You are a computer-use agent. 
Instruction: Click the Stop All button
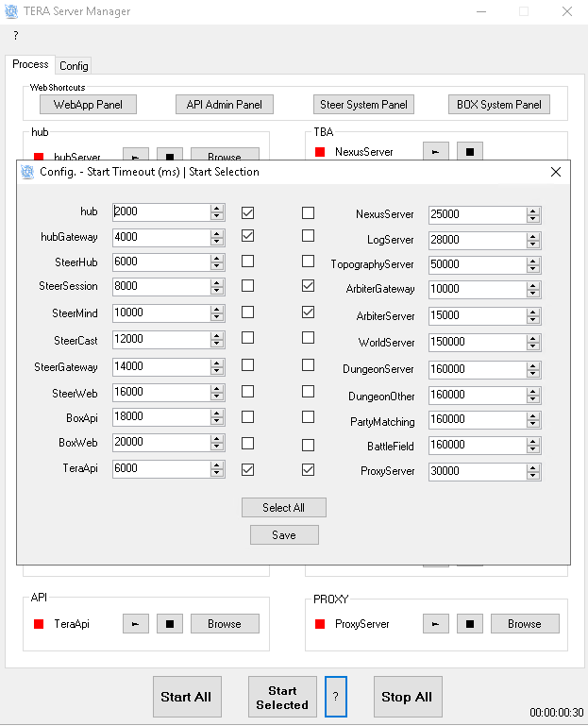408,697
